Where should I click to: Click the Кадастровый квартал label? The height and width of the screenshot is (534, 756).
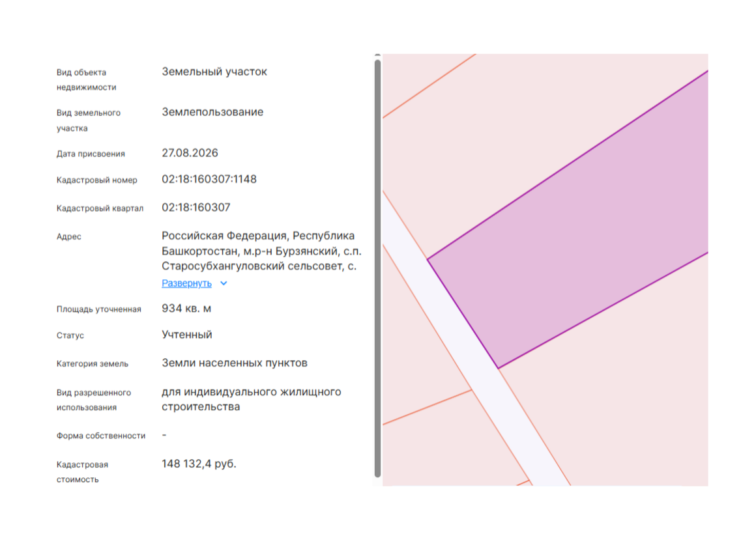click(100, 208)
